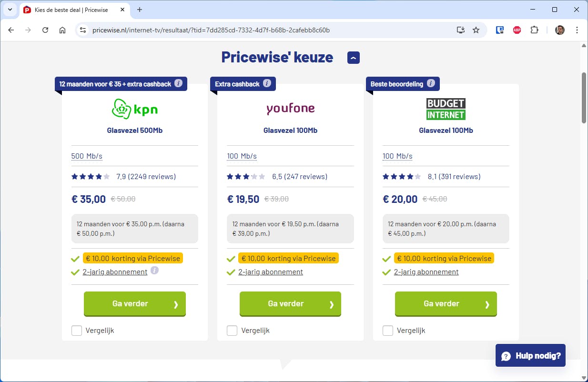This screenshot has width=588, height=382.
Task: Click Youfone € 10,00 korting via Pricewise label
Action: click(288, 258)
